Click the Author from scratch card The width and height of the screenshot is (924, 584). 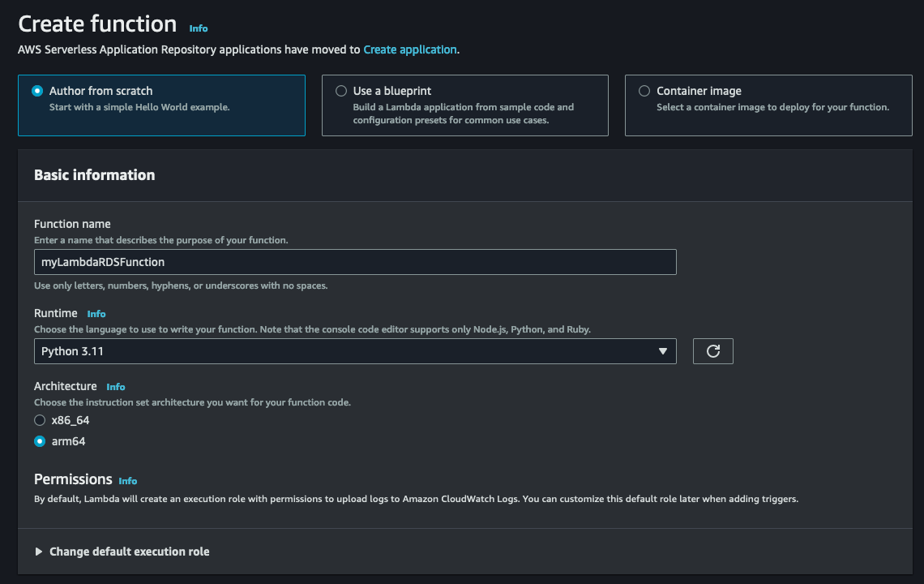[x=161, y=105]
